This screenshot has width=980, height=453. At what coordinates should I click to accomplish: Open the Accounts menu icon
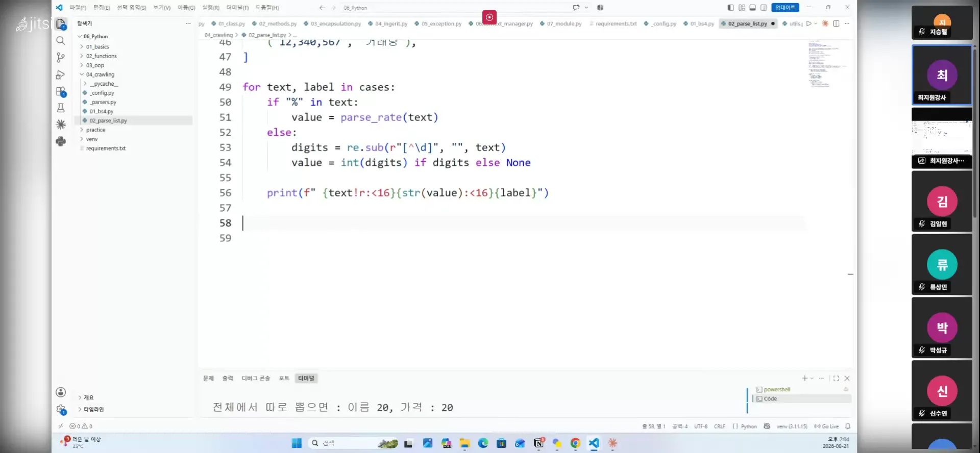click(x=61, y=392)
